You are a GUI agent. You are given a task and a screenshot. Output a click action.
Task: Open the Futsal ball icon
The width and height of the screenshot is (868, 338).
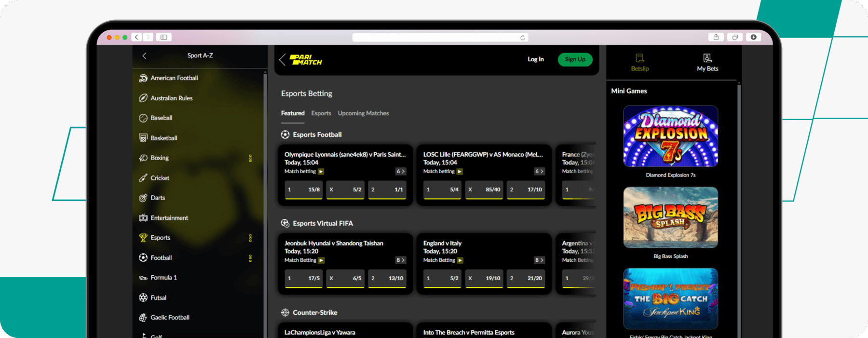(143, 297)
